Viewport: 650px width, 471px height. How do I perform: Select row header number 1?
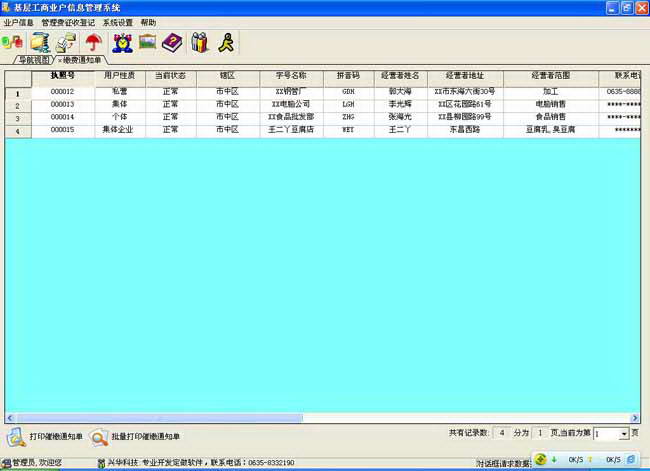[x=18, y=94]
